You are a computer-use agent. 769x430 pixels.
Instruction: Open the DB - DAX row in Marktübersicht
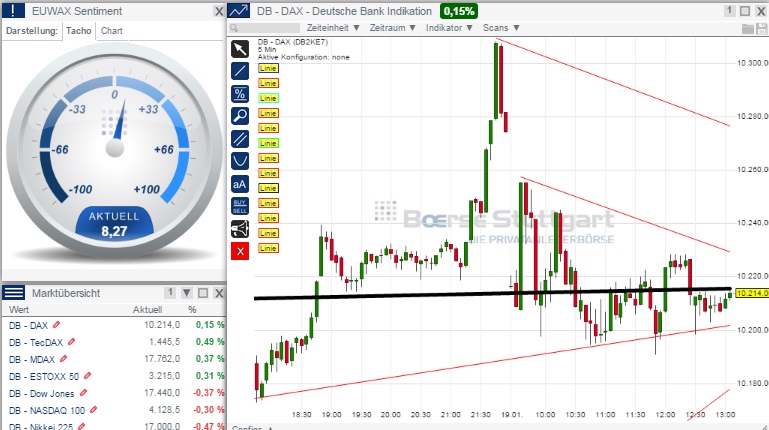[114, 325]
